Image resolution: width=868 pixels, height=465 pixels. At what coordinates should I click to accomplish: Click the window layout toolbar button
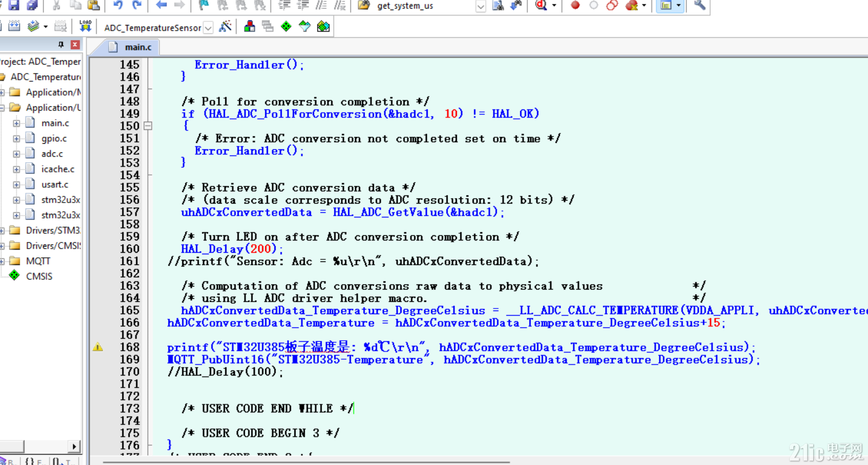[666, 6]
